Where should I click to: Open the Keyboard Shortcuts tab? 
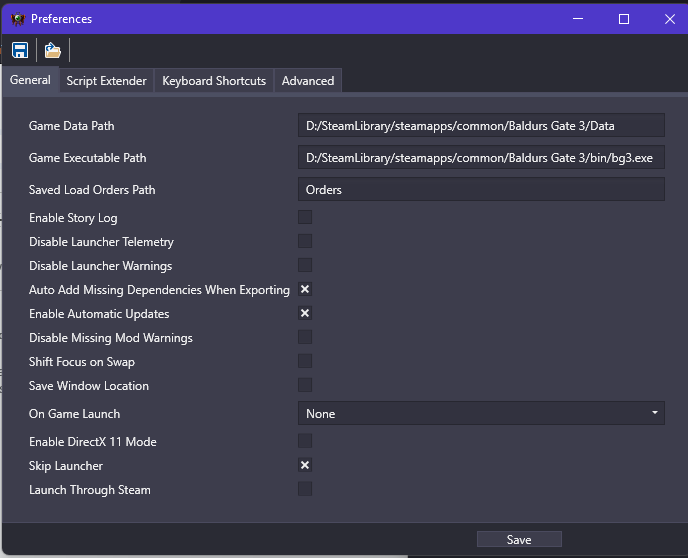tap(214, 81)
